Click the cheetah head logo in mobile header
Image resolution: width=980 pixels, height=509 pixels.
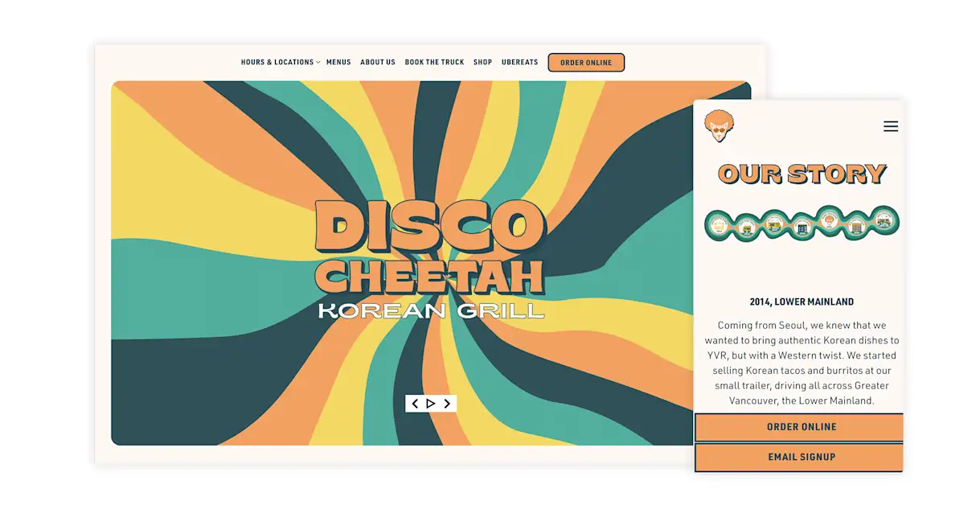720,126
